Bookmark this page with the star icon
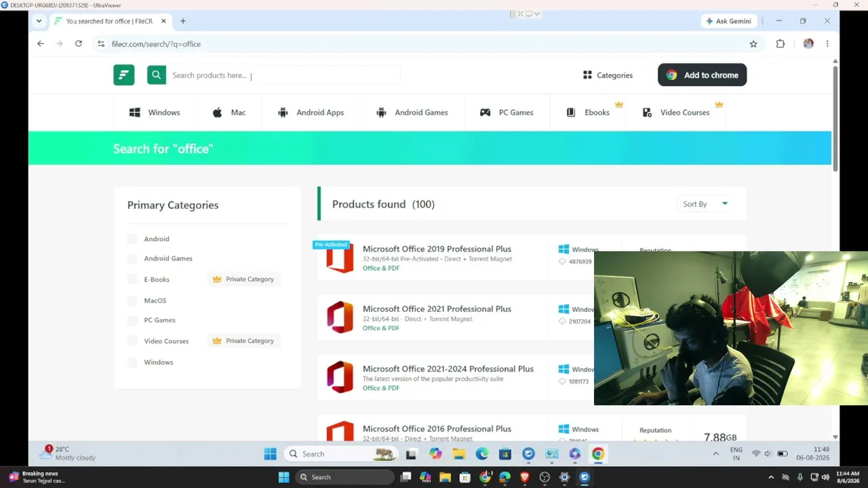Image resolution: width=868 pixels, height=488 pixels. point(753,44)
